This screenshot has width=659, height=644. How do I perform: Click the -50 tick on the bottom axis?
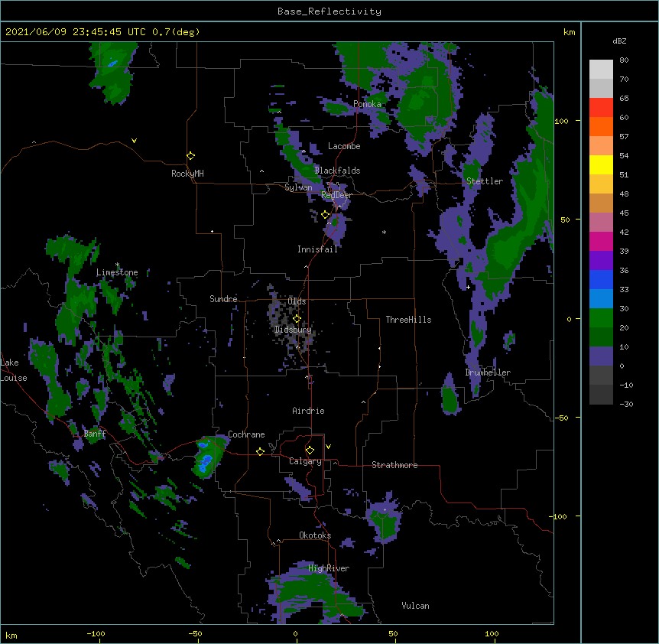click(195, 633)
